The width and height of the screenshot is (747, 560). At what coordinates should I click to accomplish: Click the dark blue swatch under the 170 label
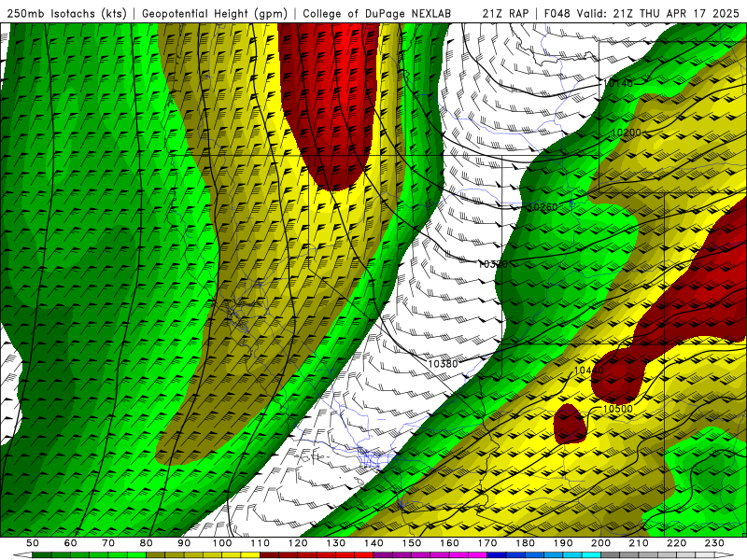pyautogui.click(x=497, y=555)
